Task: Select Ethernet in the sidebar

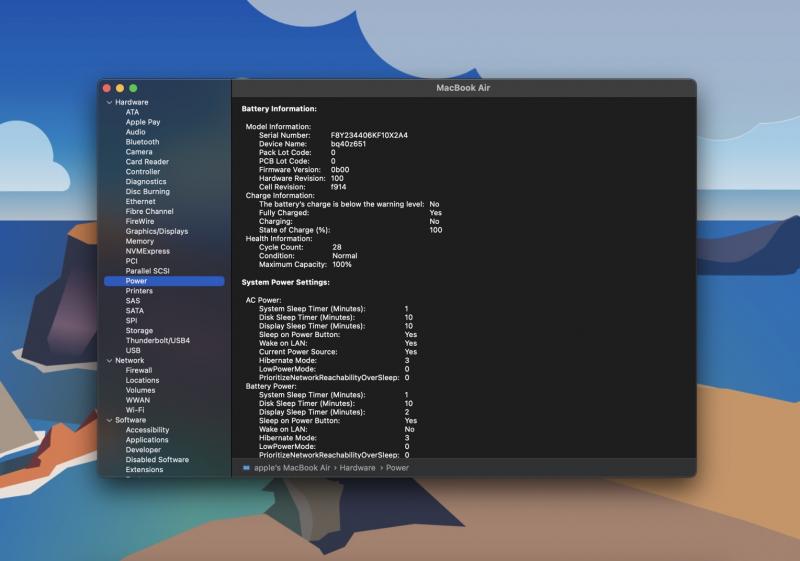Action: pyautogui.click(x=140, y=201)
